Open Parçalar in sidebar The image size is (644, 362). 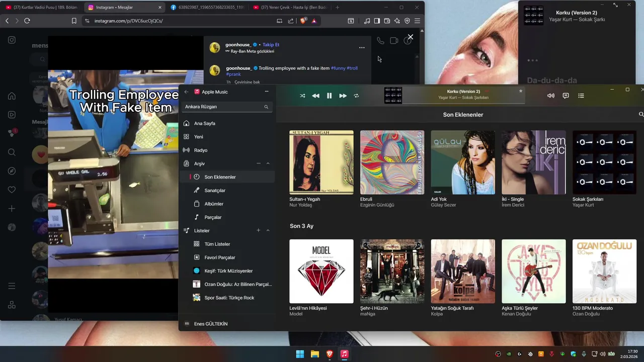pos(227,217)
